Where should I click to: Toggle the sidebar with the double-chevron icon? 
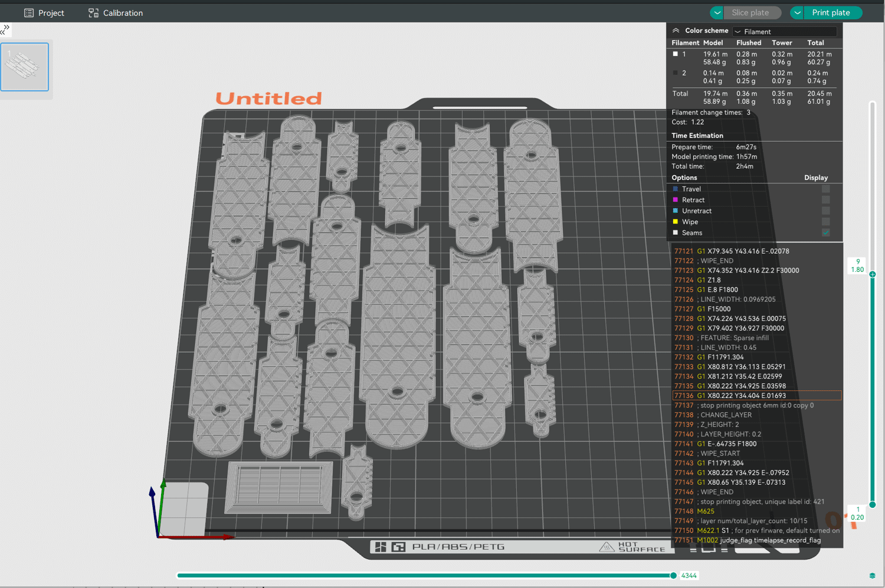pyautogui.click(x=5, y=29)
